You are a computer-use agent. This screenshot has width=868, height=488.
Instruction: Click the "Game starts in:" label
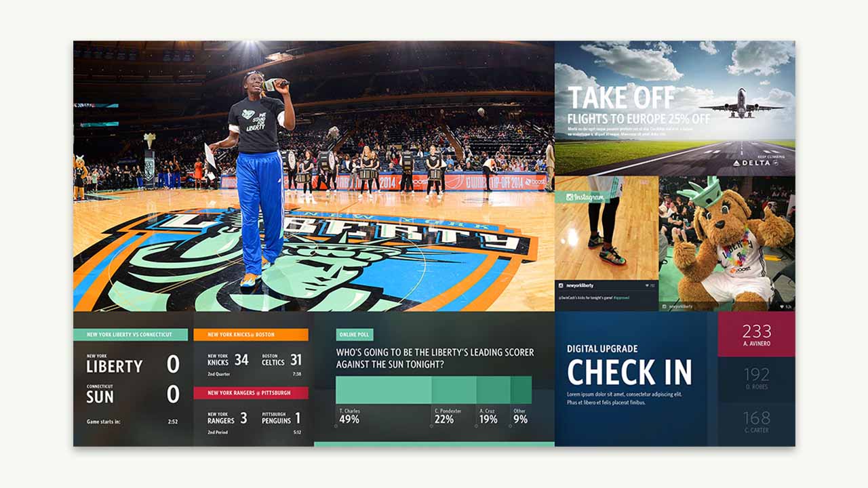click(103, 422)
